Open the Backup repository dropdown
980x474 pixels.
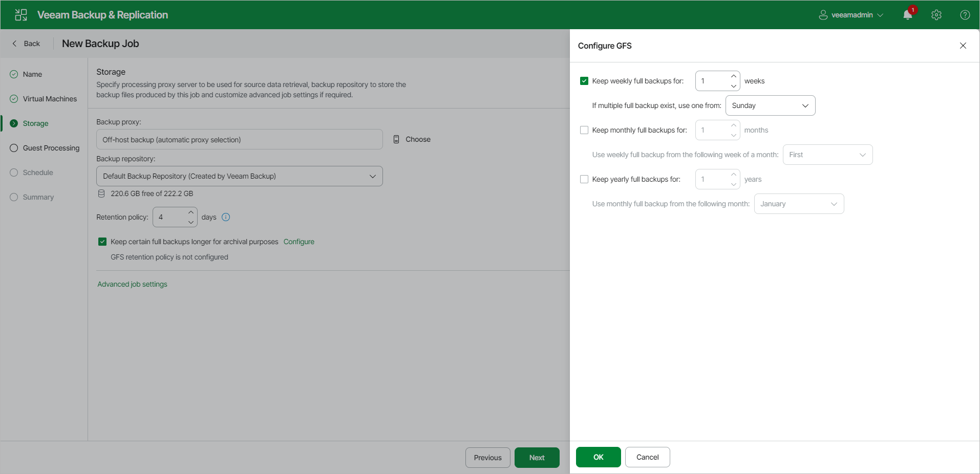pyautogui.click(x=240, y=176)
